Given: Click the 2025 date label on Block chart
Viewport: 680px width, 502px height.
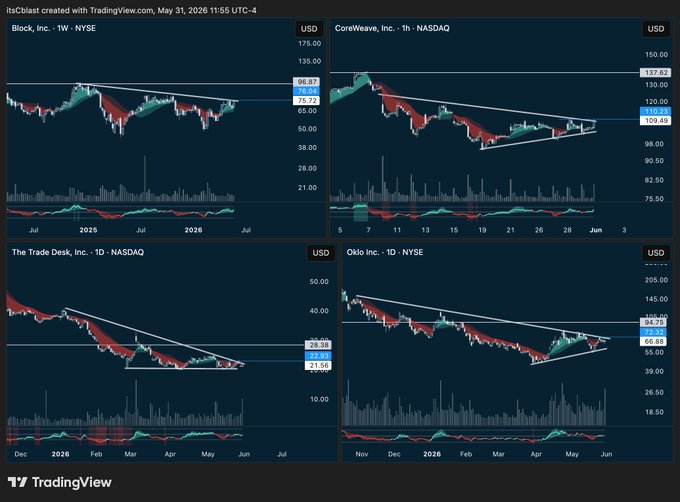Looking at the screenshot, I should pos(88,230).
